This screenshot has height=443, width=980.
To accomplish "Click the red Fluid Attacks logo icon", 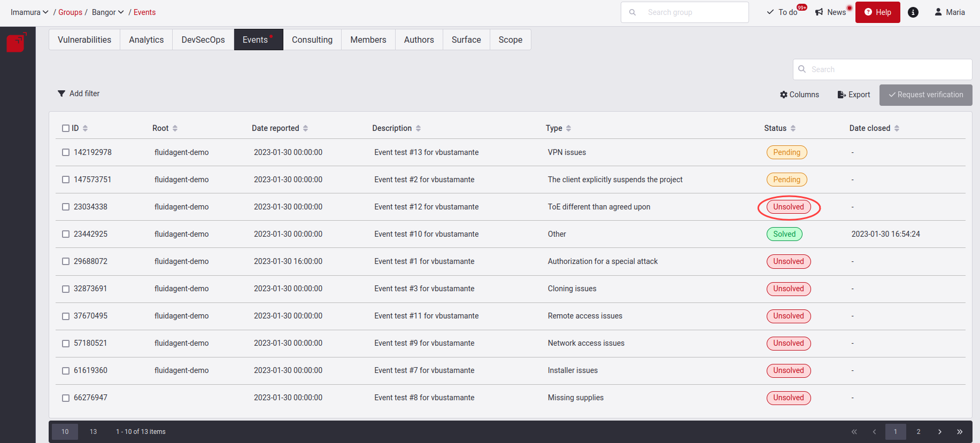I will [16, 42].
